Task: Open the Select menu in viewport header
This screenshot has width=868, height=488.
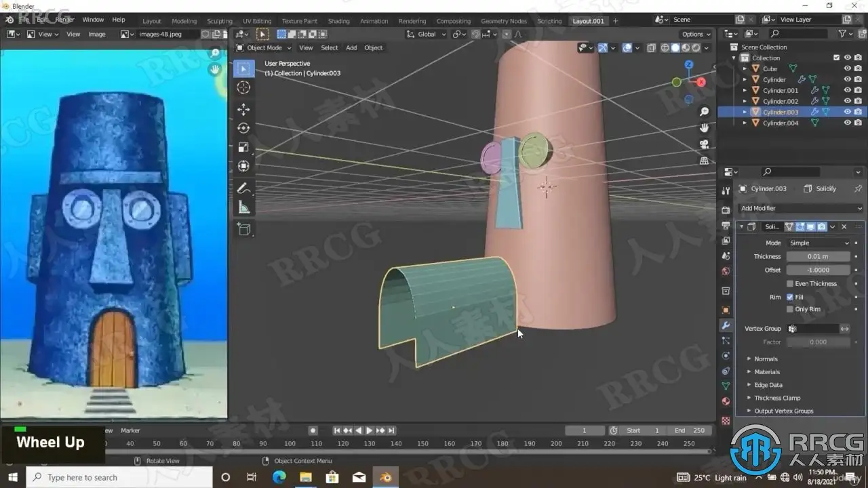Action: 330,47
